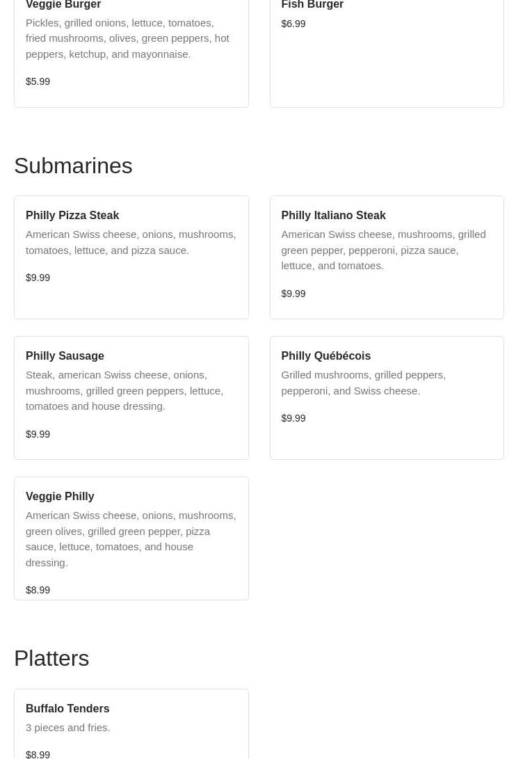Click Veggie Philly ingredients description
This screenshot has width=532, height=759.
pos(130,538)
